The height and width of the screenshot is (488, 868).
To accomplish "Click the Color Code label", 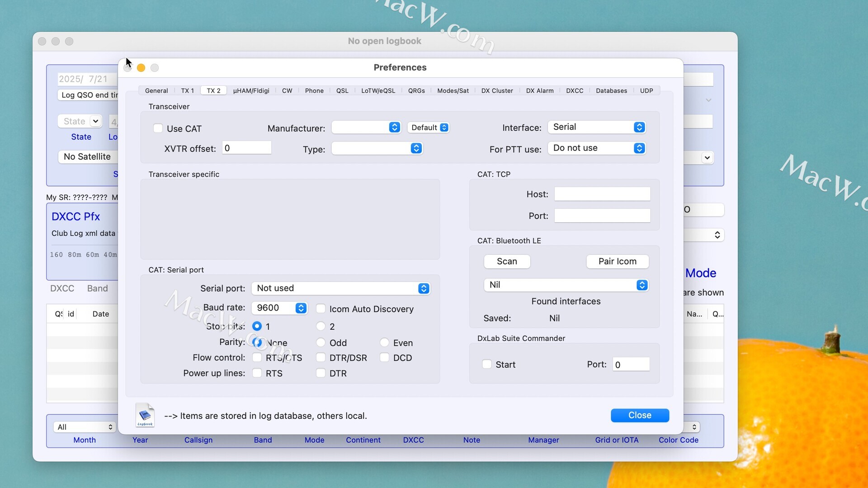I will click(678, 440).
